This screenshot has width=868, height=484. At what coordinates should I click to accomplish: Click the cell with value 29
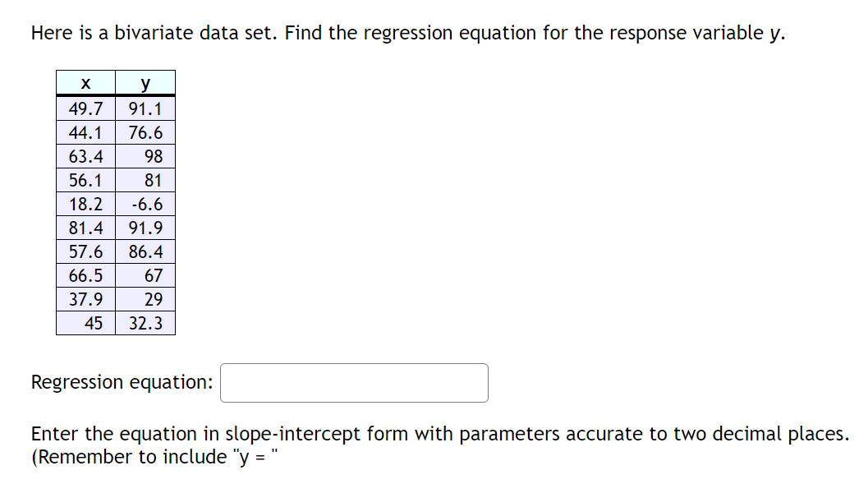(152, 299)
